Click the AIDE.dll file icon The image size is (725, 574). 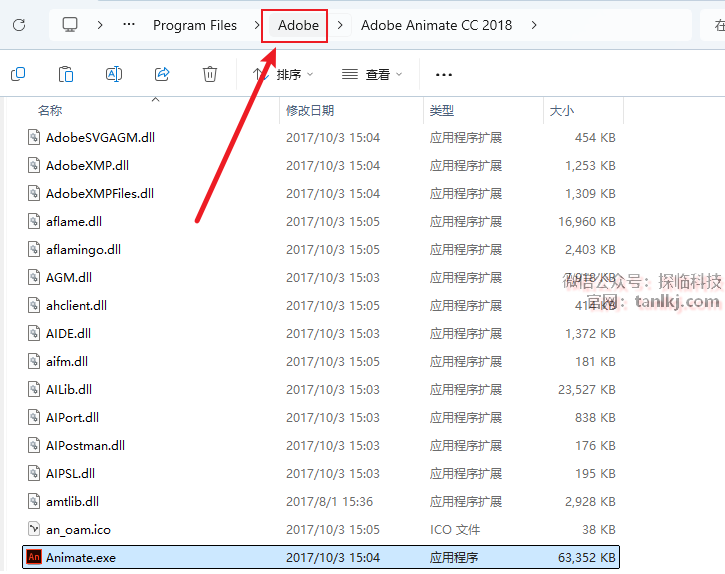point(34,333)
